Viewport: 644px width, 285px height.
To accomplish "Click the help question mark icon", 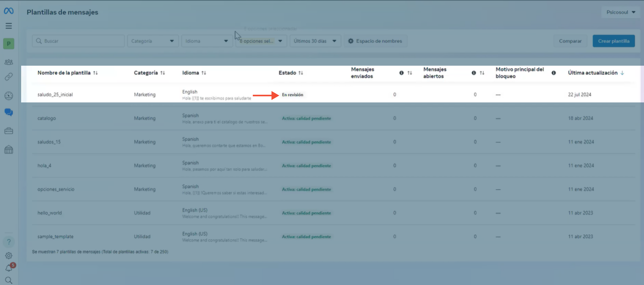I will point(9,242).
